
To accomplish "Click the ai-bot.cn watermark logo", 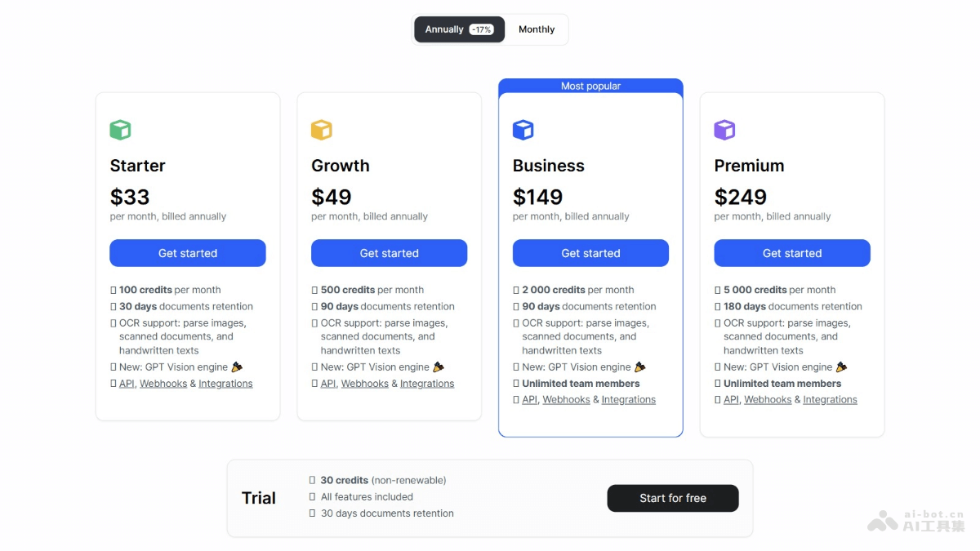I will (883, 520).
